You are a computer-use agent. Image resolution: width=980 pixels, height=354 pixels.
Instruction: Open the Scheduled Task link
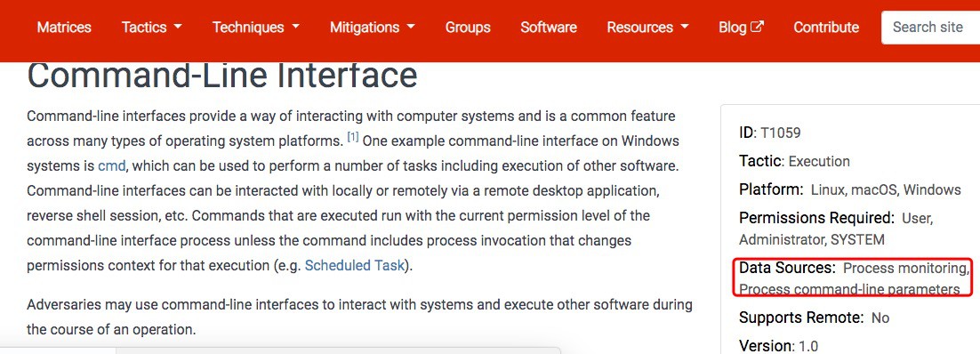point(354,265)
